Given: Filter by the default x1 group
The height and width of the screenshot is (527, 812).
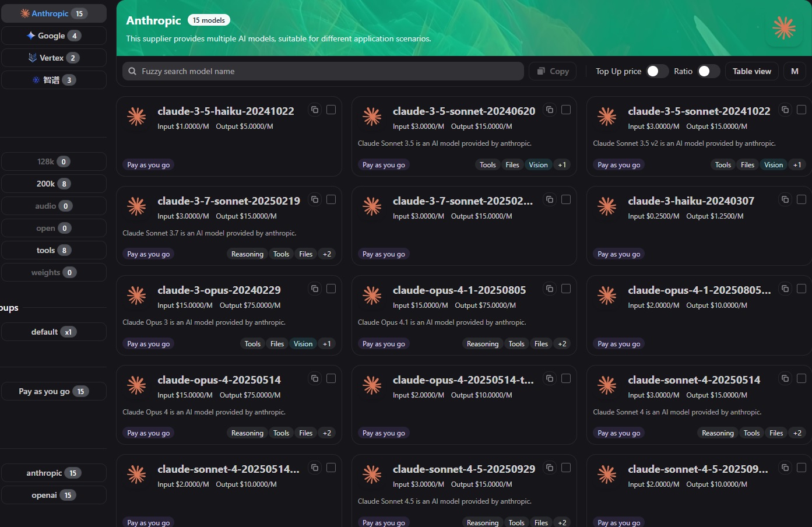Looking at the screenshot, I should [x=54, y=332].
